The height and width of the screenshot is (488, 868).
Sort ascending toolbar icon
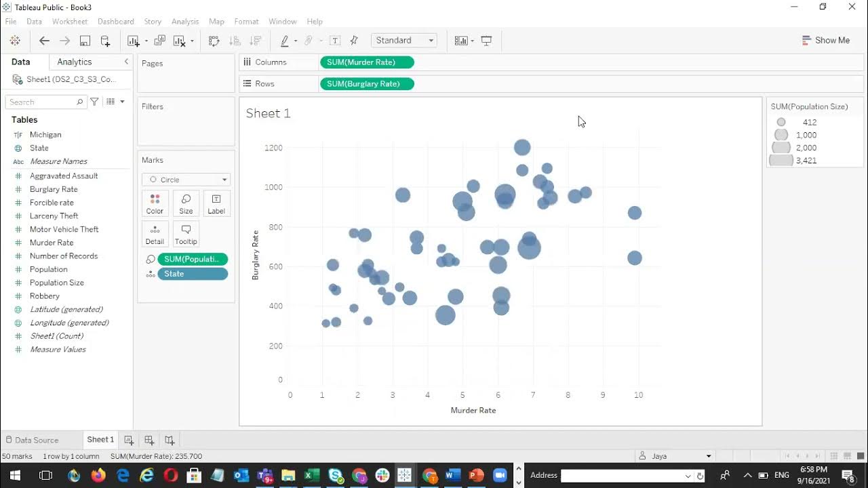[235, 41]
